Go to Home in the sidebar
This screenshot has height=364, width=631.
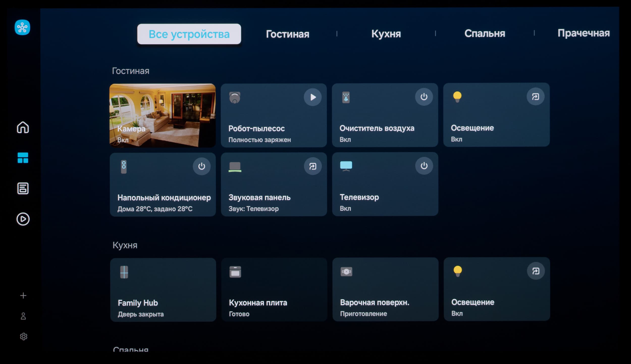[x=23, y=127]
